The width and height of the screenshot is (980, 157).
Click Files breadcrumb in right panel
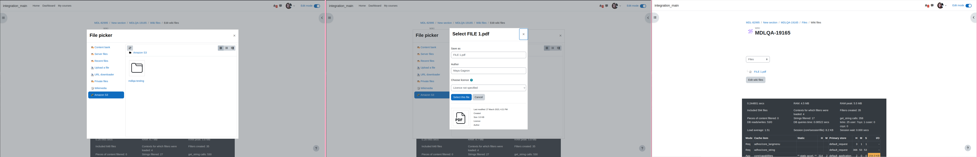pyautogui.click(x=804, y=22)
